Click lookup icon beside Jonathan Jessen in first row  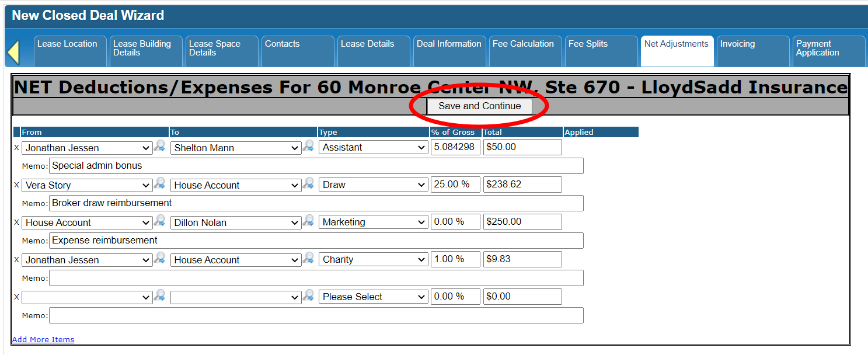[159, 147]
